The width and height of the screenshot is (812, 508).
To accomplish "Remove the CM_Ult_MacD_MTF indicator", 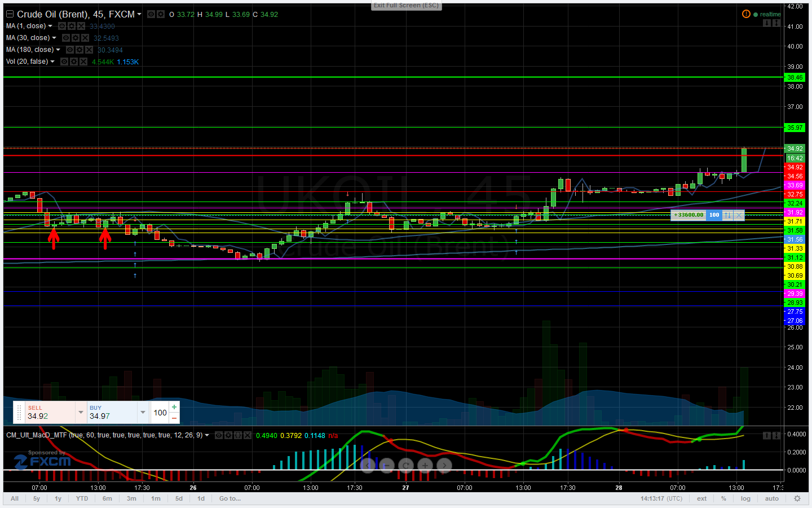I will tap(248, 435).
